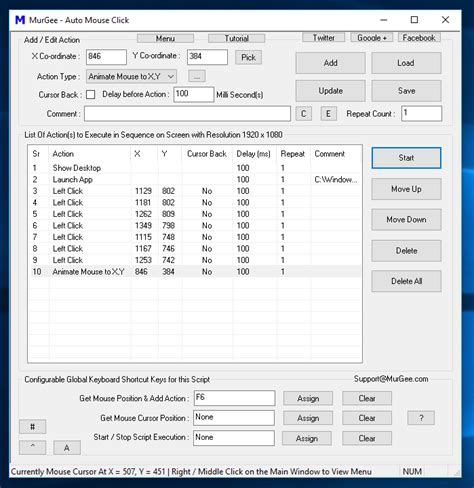Image resolution: width=474 pixels, height=488 pixels.
Task: Click the E button beside Comment
Action: [328, 114]
